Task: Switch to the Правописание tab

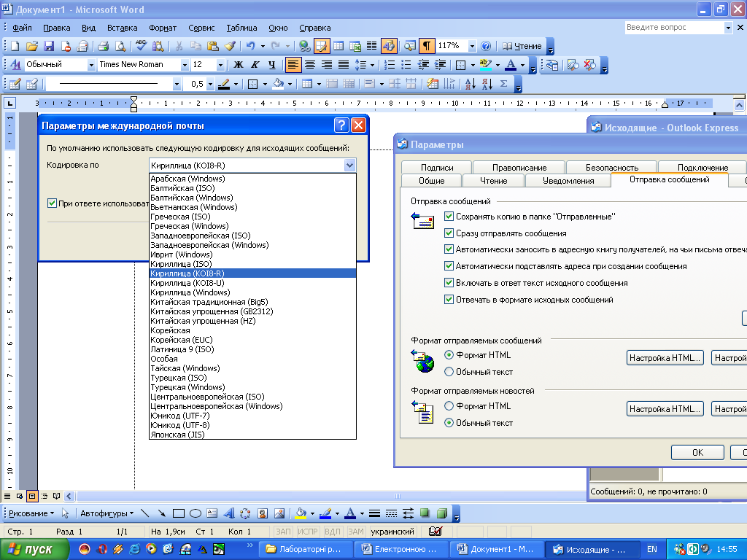Action: point(519,167)
